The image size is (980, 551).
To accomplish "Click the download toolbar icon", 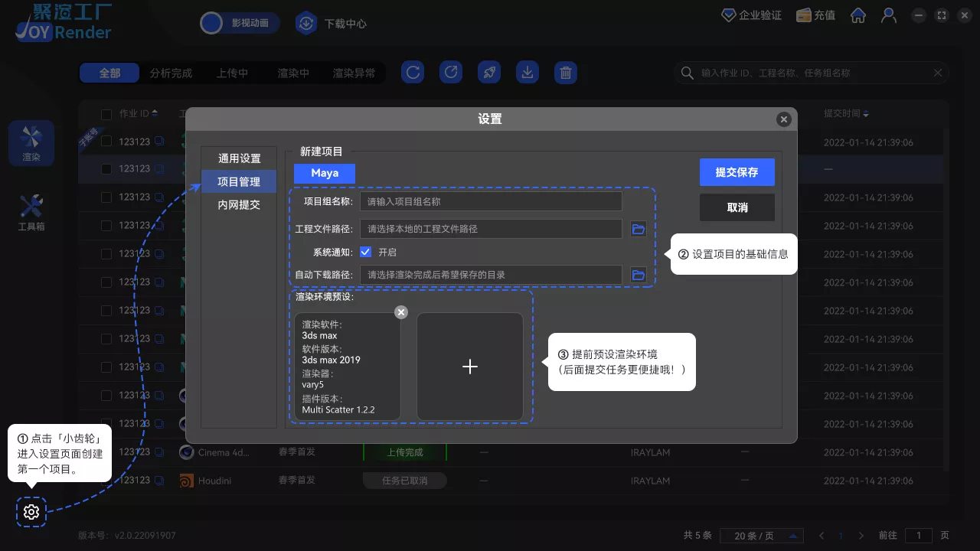I will click(527, 73).
